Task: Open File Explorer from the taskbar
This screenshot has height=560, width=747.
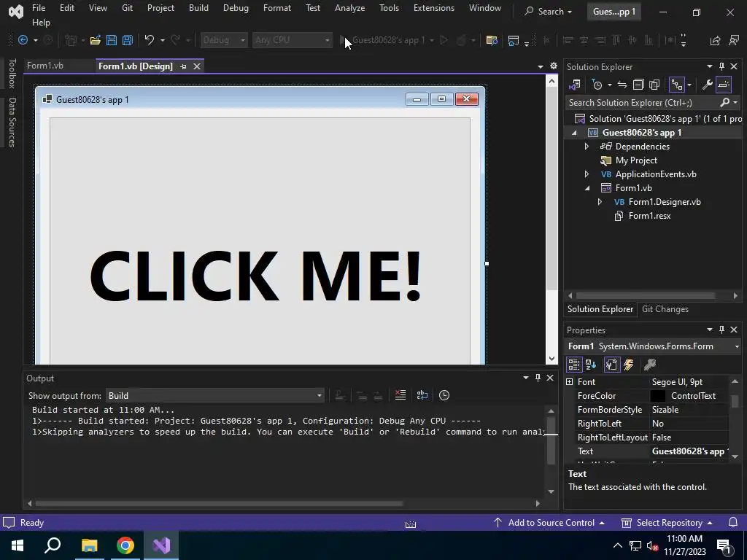Action: click(x=89, y=545)
